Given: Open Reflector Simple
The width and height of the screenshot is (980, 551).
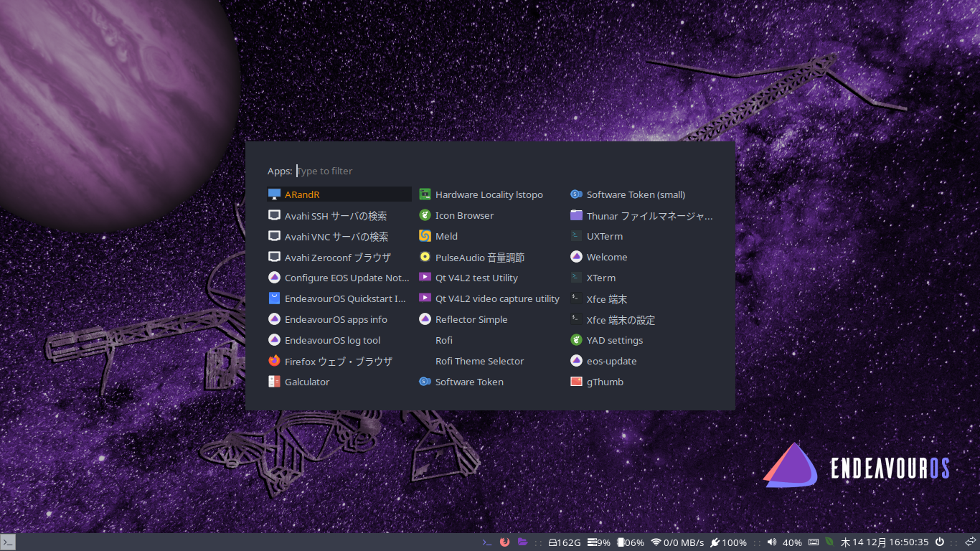Looking at the screenshot, I should point(490,319).
